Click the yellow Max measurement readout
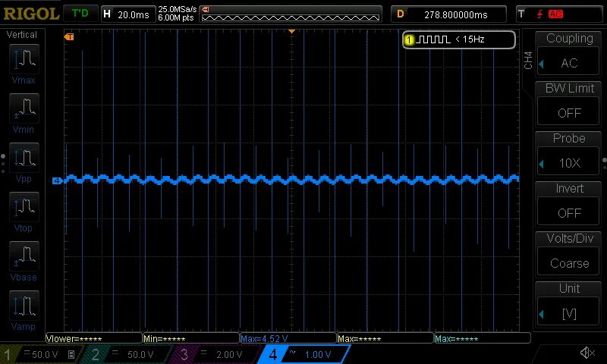Image resolution: width=607 pixels, height=364 pixels. pos(385,338)
